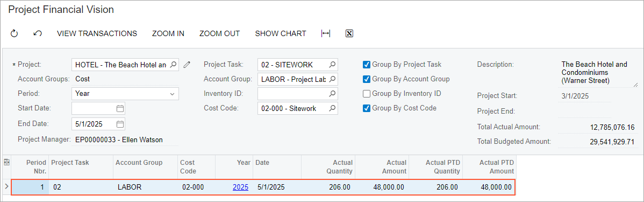Click the refresh icon in the toolbar
644x202 pixels.
tap(15, 33)
